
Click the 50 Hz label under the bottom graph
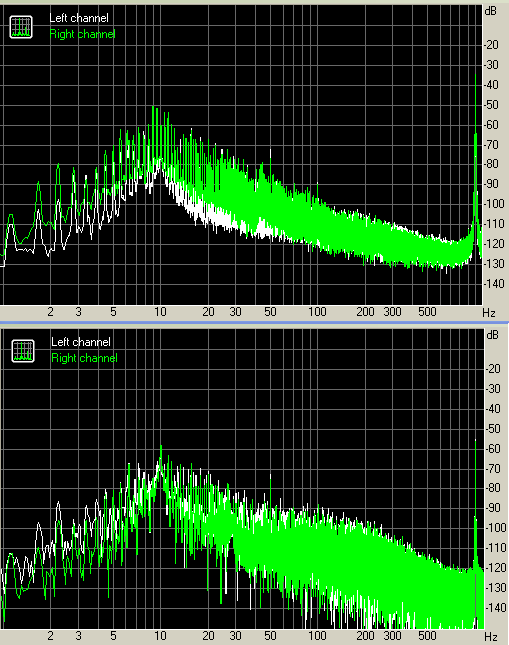click(270, 636)
